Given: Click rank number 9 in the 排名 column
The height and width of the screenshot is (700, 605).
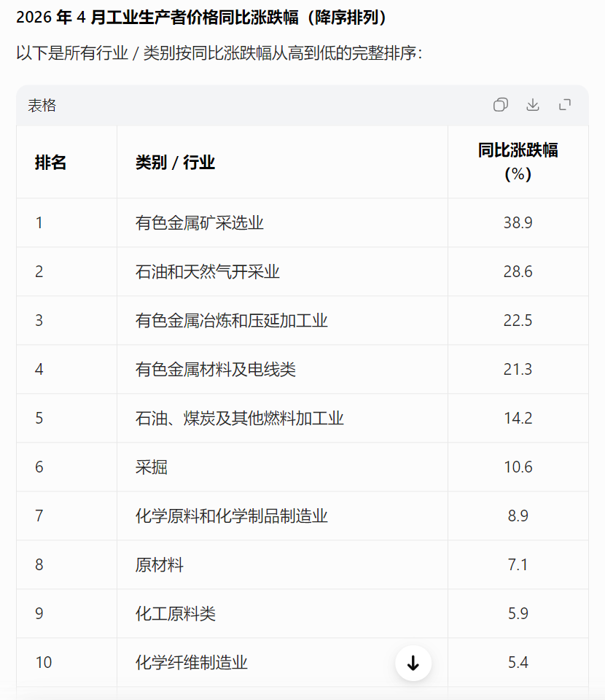Looking at the screenshot, I should [39, 613].
